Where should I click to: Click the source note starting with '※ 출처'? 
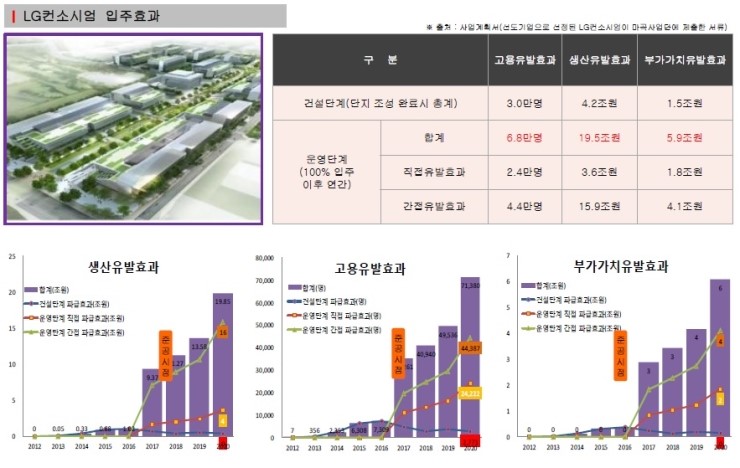click(x=576, y=27)
